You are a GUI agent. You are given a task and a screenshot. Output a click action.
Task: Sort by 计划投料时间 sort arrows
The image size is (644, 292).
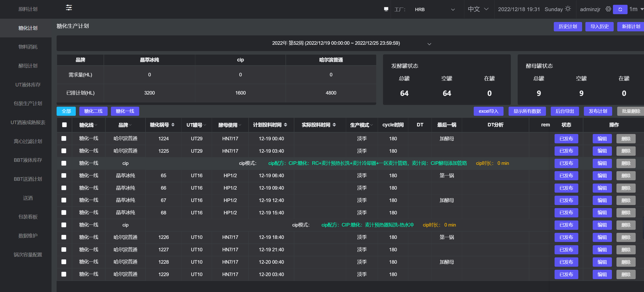[x=285, y=125]
